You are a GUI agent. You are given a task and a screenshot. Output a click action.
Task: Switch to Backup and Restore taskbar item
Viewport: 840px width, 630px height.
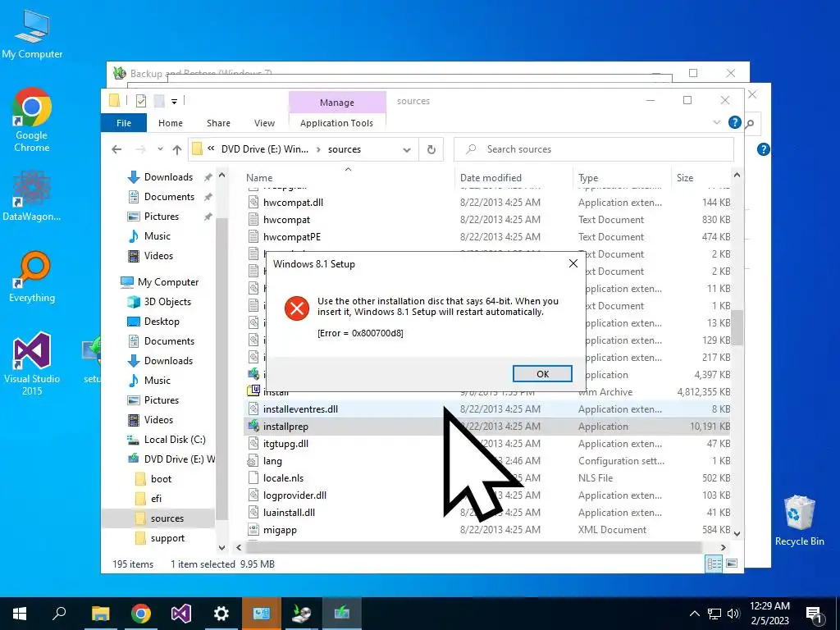(x=302, y=614)
